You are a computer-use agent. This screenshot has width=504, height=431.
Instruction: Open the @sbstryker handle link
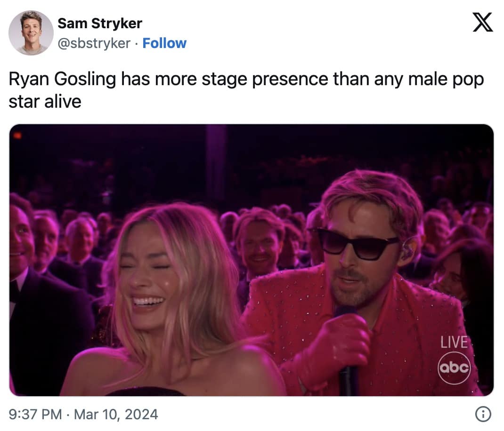(93, 43)
